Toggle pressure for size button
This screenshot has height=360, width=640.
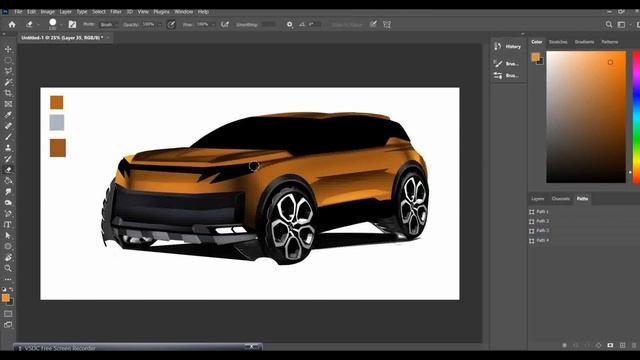tap(373, 24)
